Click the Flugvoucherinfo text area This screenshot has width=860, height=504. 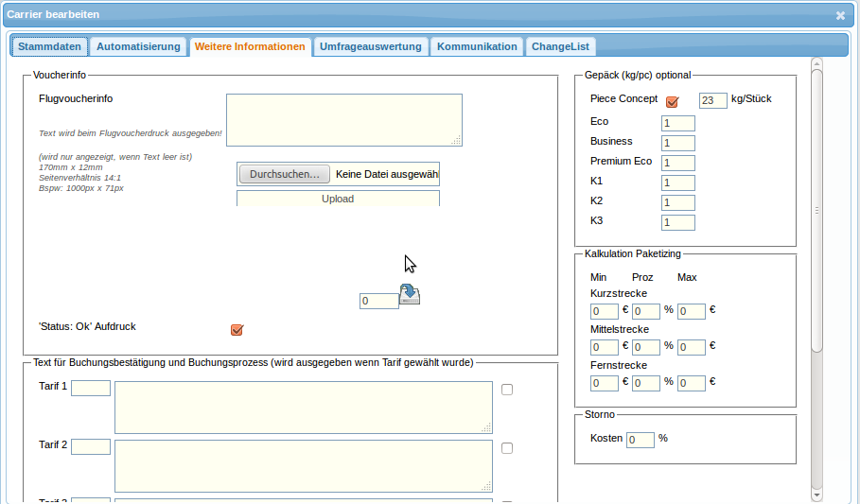pos(343,119)
